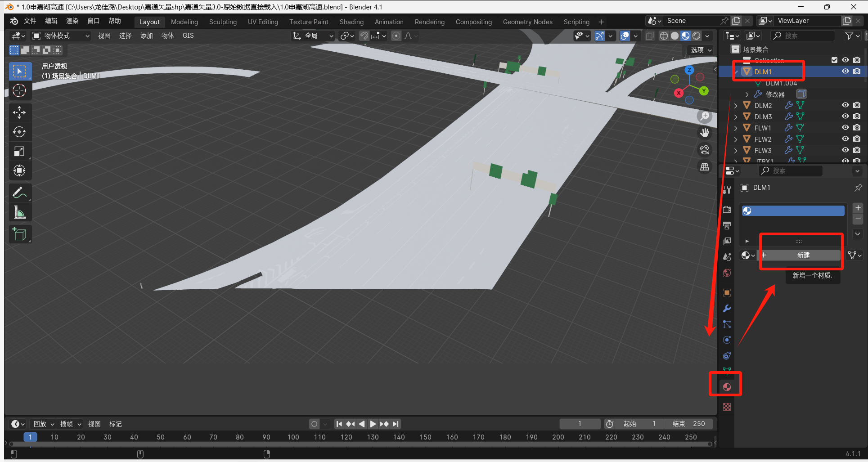Screen dimensions: 868x462
Task: Switch to the Shading workspace tab
Action: (x=351, y=22)
